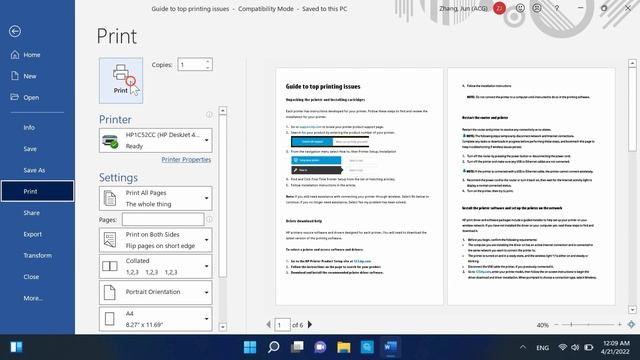Open the Collated options dropdown
The height and width of the screenshot is (360, 640).
pos(156,266)
